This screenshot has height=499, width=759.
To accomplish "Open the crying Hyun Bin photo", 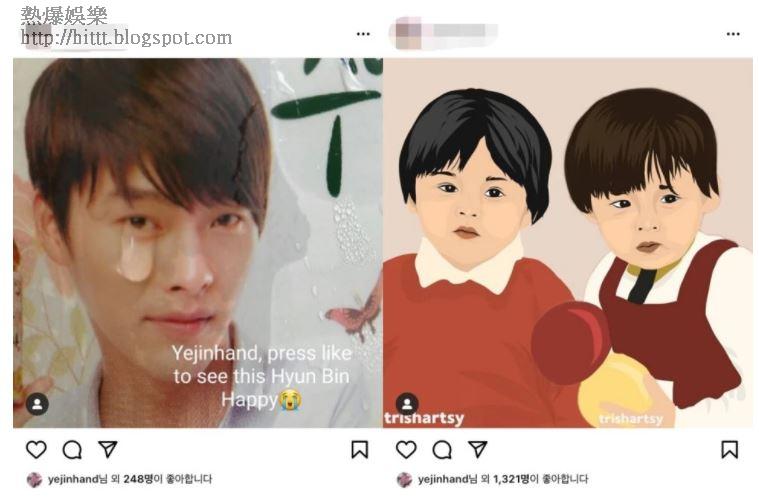I will click(197, 243).
